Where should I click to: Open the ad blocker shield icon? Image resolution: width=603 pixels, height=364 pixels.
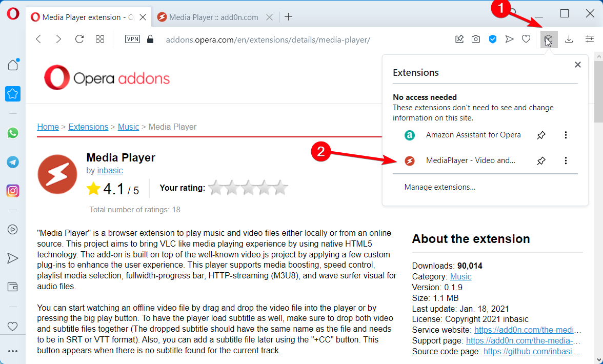[493, 39]
